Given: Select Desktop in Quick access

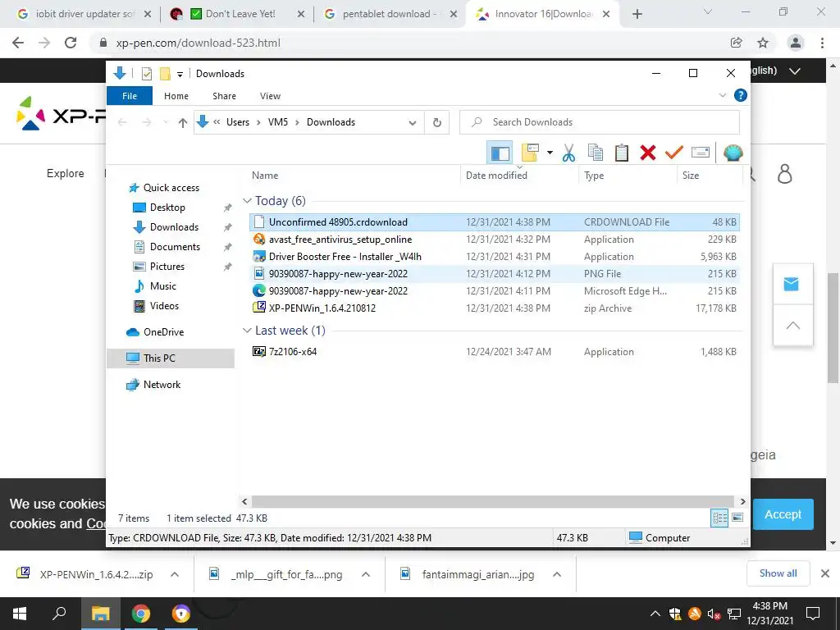Looking at the screenshot, I should tap(167, 208).
